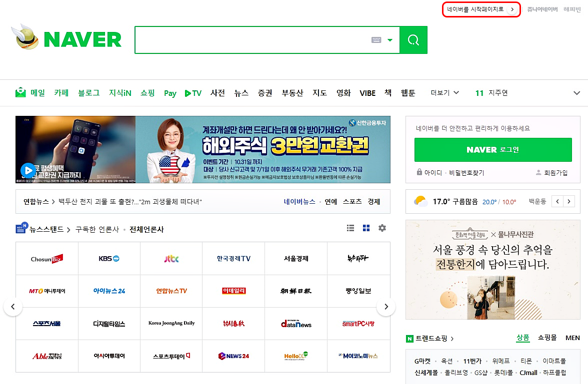Click the 네이버를 시작페이지로 button
This screenshot has width=588, height=384.
click(481, 9)
